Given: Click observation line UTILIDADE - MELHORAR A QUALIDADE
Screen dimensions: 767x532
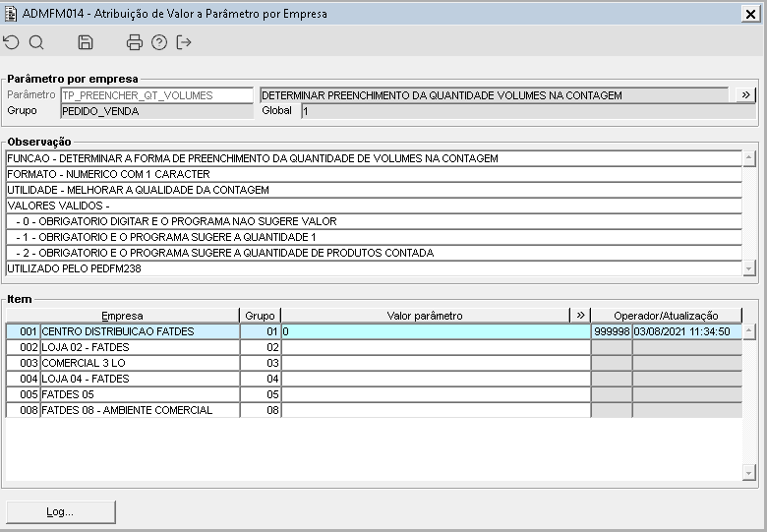Looking at the screenshot, I should (x=375, y=190).
